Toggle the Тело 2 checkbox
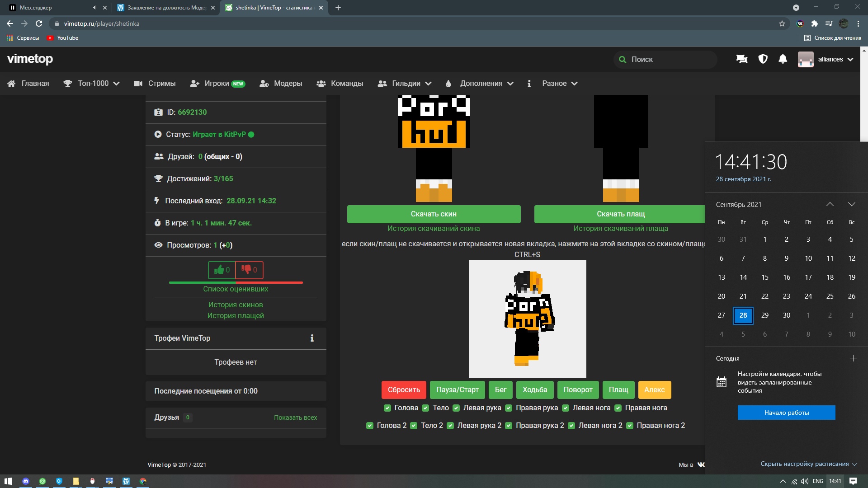Image resolution: width=868 pixels, height=488 pixels. 414,426
